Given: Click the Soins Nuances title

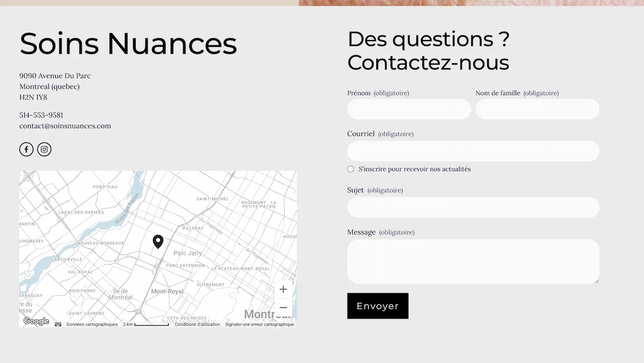Looking at the screenshot, I should pyautogui.click(x=128, y=43).
